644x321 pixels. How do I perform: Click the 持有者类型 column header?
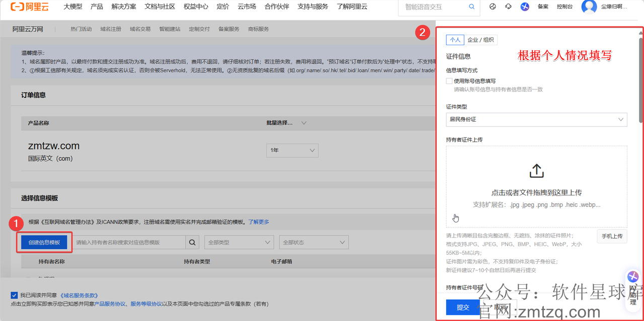pyautogui.click(x=197, y=262)
